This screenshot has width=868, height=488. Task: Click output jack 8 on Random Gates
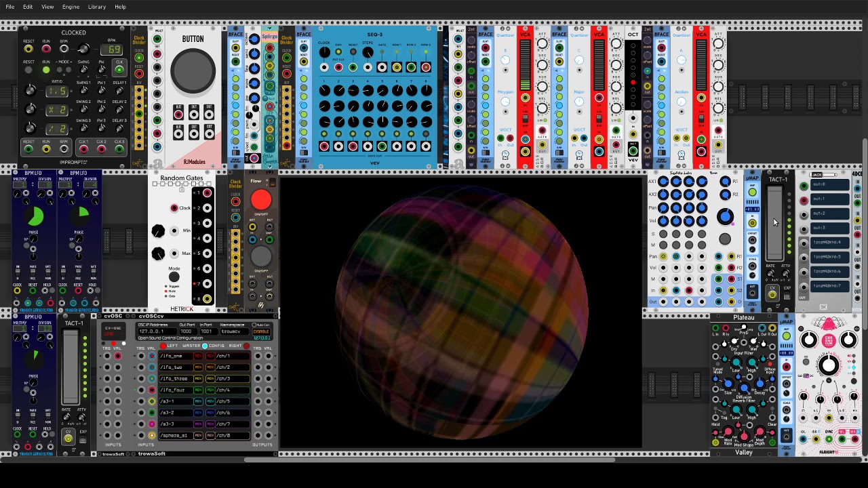coord(207,299)
